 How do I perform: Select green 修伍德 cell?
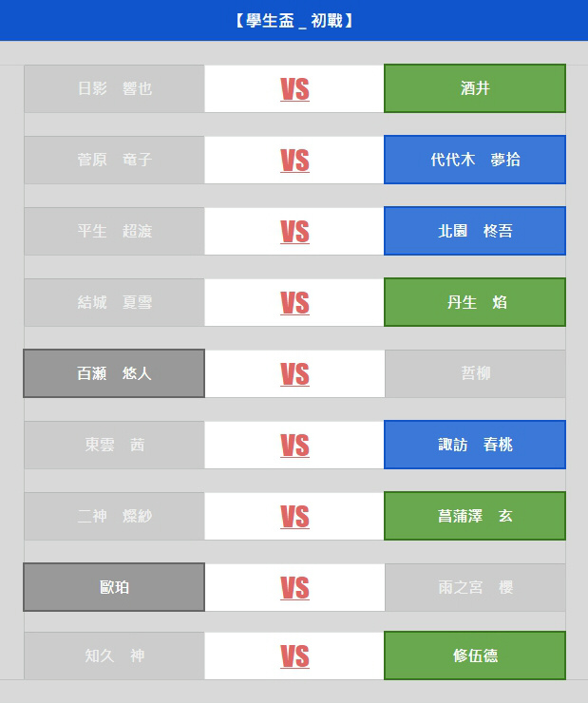[475, 655]
